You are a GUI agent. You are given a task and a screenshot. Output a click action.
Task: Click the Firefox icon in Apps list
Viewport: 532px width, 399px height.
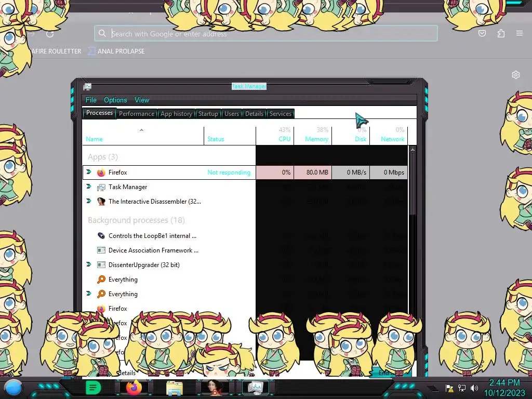pyautogui.click(x=101, y=172)
